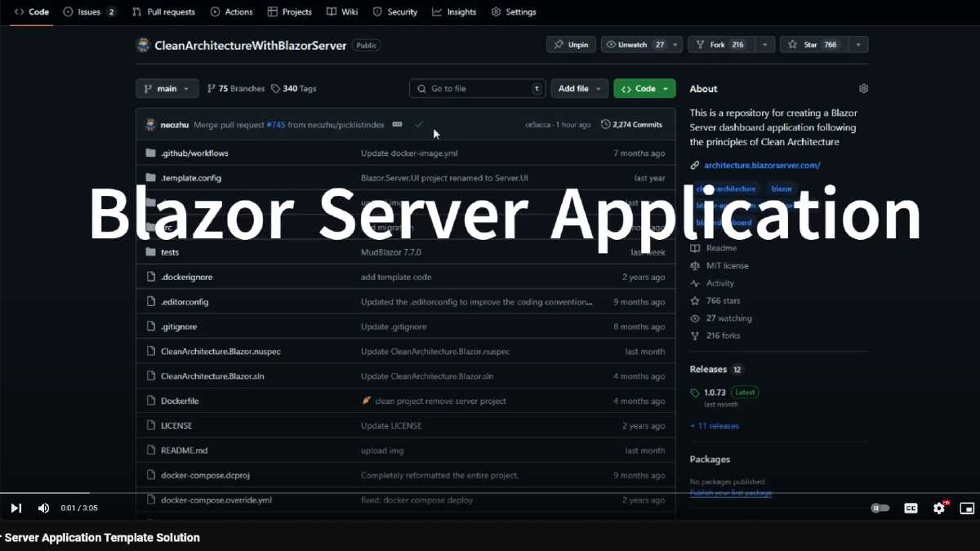The width and height of the screenshot is (980, 551).
Task: Click the next video button in player
Action: pos(16,508)
